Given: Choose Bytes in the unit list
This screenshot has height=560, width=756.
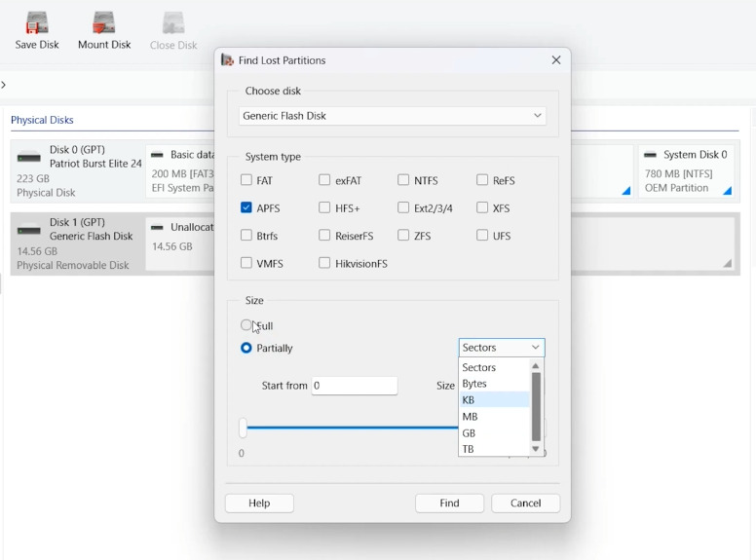Looking at the screenshot, I should tap(494, 384).
